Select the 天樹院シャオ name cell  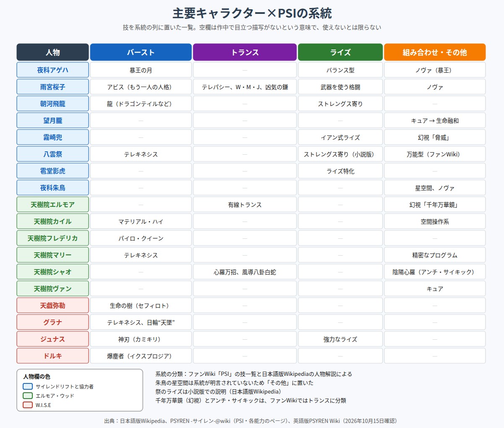(x=53, y=272)
